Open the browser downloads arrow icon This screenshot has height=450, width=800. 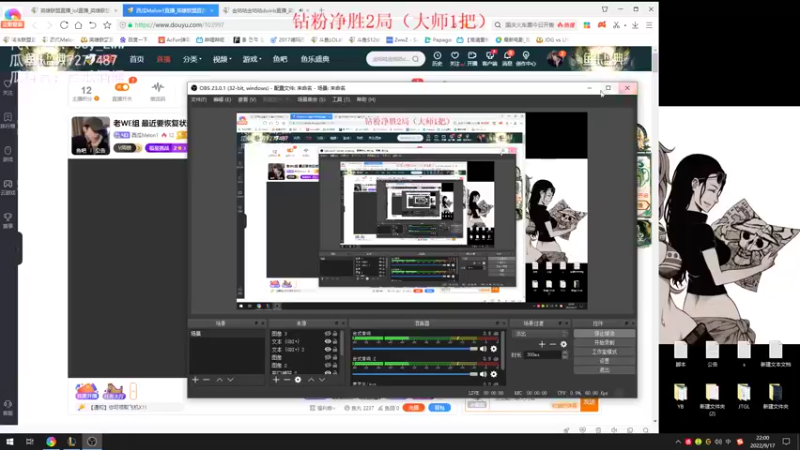tap(635, 25)
